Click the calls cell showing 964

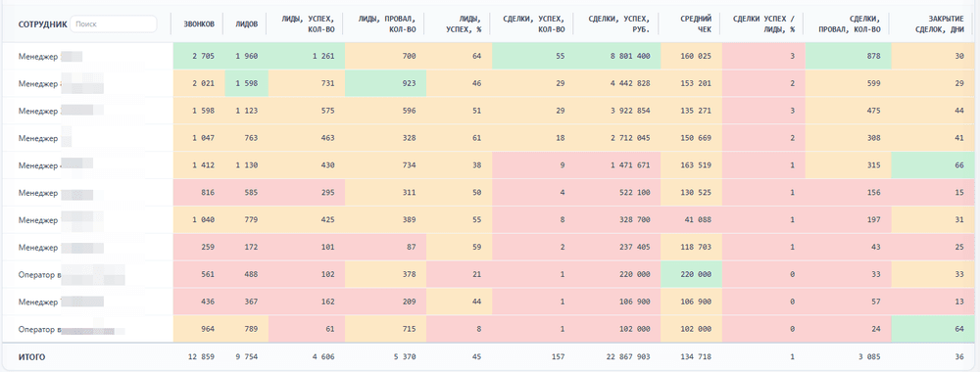click(198, 330)
